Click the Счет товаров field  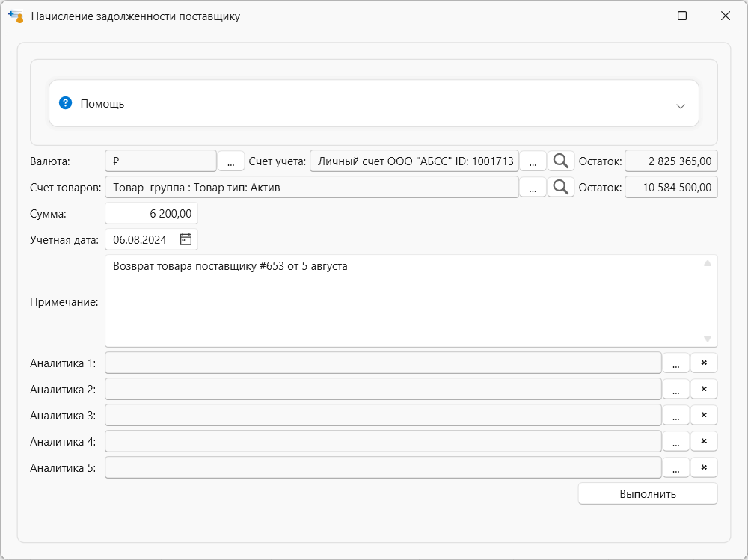pyautogui.click(x=312, y=188)
